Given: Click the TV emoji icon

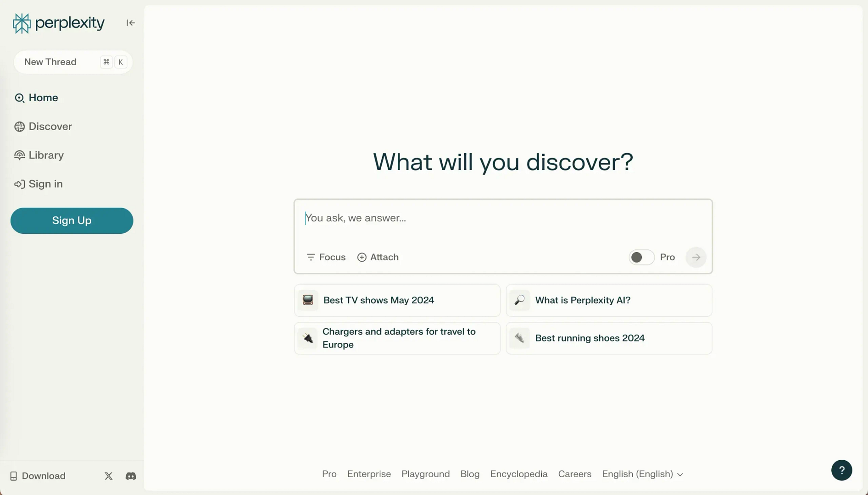Looking at the screenshot, I should [x=308, y=300].
